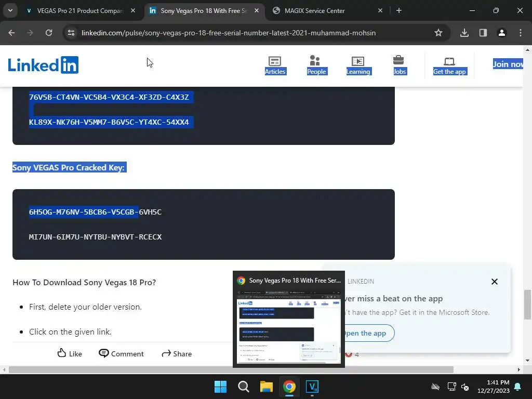This screenshot has width=532, height=399.
Task: Click 'Click on the given link' bullet
Action: [70, 332]
